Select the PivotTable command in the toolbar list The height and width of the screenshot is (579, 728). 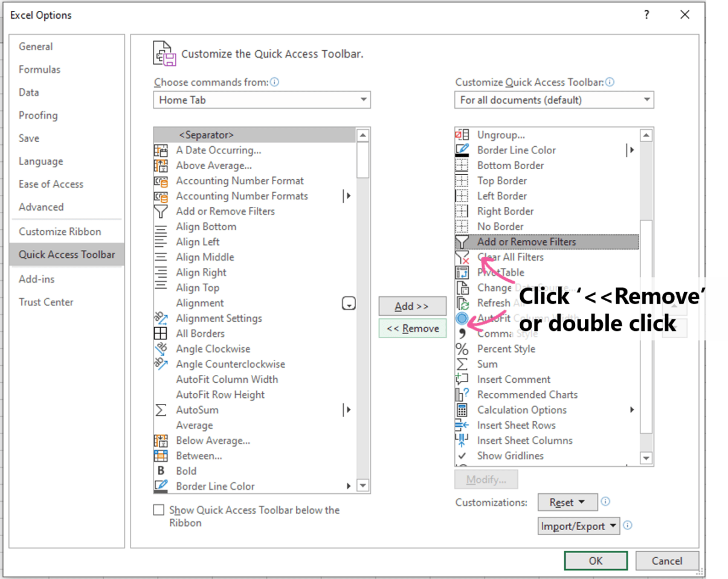pyautogui.click(x=500, y=272)
